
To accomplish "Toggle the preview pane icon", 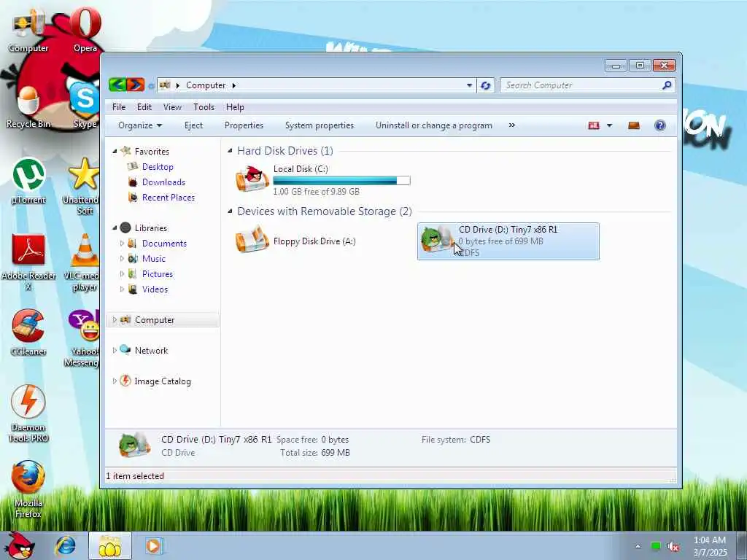I will (634, 125).
